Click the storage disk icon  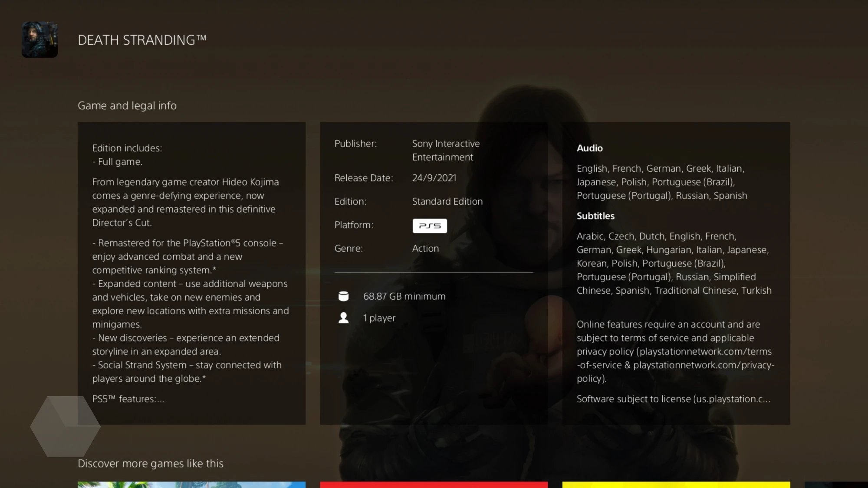343,296
